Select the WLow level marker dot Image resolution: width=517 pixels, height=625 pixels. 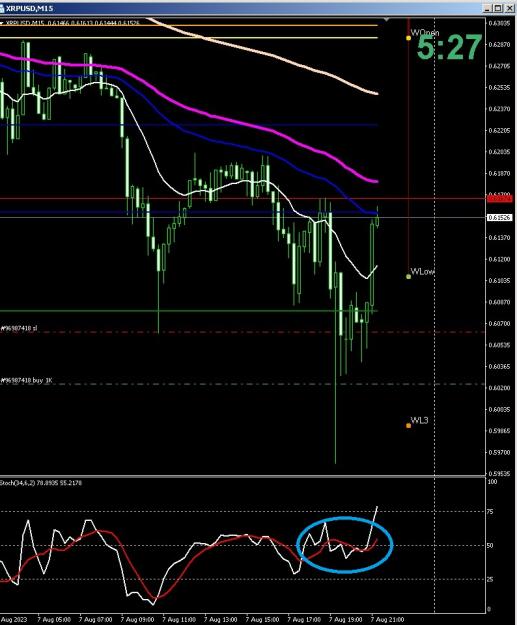(x=408, y=276)
